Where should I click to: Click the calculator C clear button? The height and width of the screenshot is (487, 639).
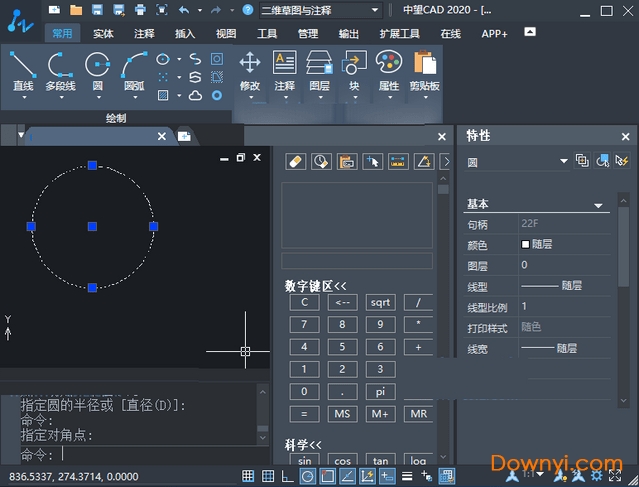click(304, 302)
